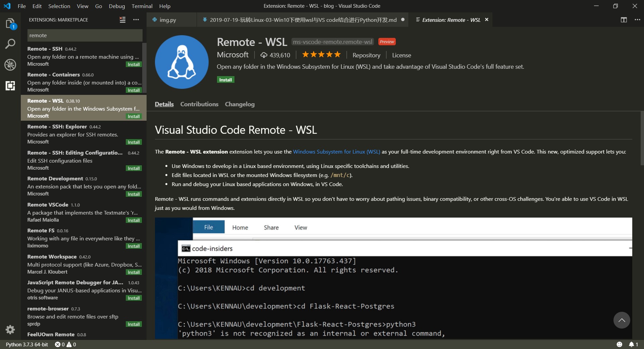Open the Help menu
The height and width of the screenshot is (349, 644).
[x=165, y=6]
